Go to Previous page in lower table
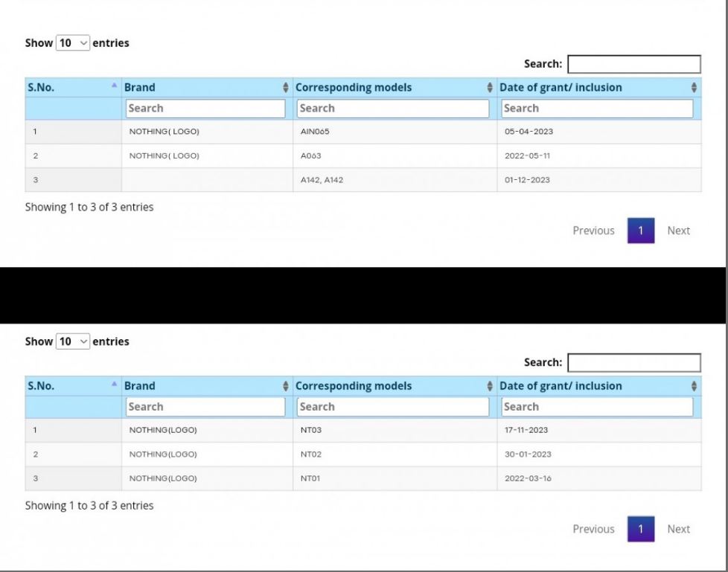Screen dimensions: 728x572 tap(593, 529)
